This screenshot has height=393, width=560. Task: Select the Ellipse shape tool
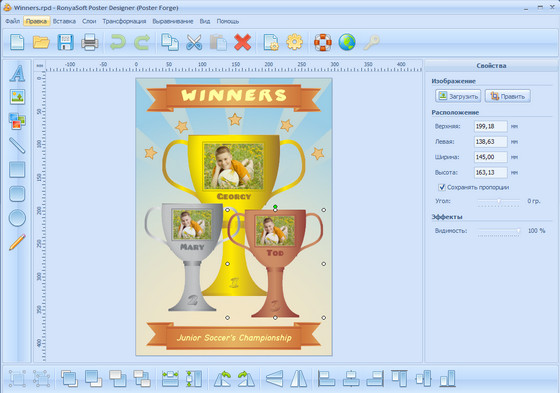pyautogui.click(x=17, y=218)
